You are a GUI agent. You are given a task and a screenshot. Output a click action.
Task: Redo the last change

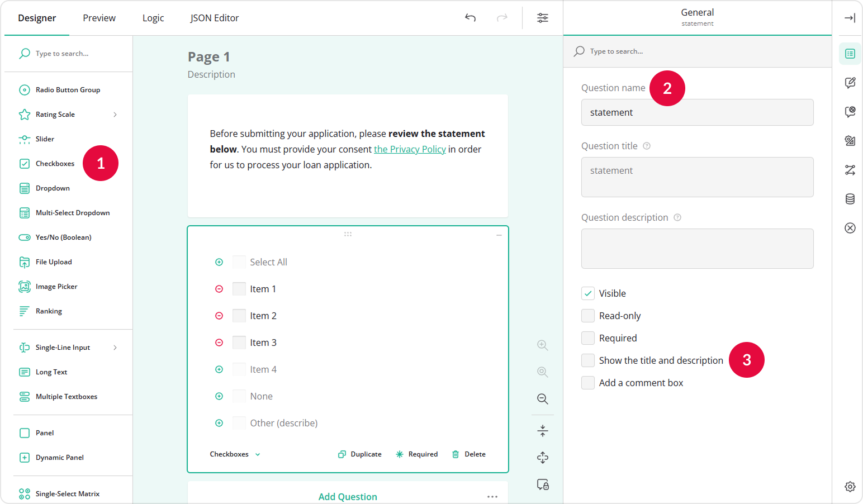pos(502,17)
